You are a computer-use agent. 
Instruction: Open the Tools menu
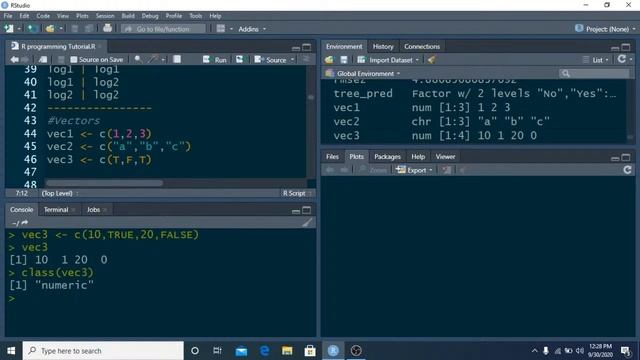[196, 16]
